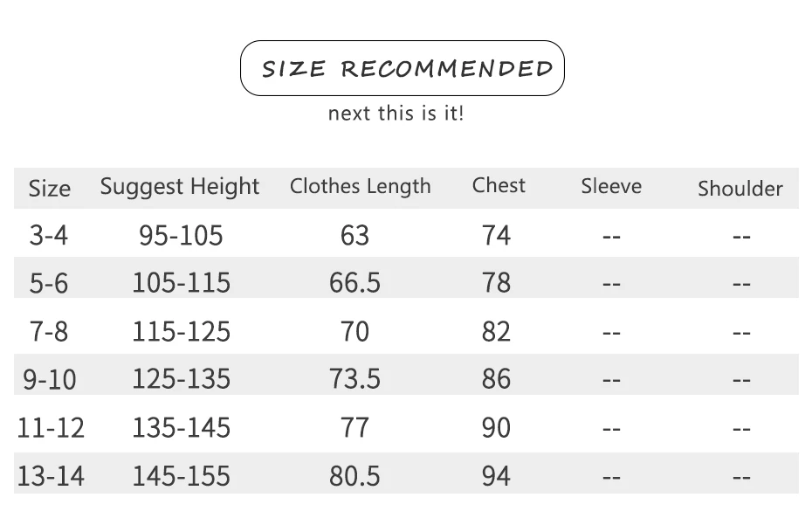Viewport: 812px width, 525px height.
Task: Click the 7-8 size row label
Action: (49, 332)
